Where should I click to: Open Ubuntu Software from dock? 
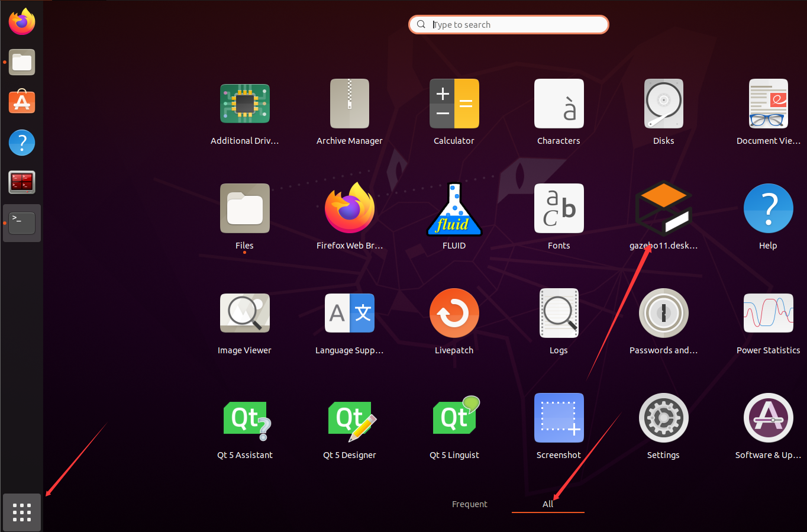tap(22, 102)
